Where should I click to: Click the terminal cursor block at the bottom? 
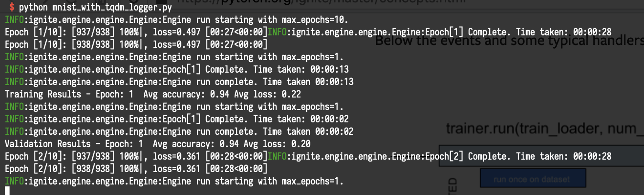(x=7, y=191)
